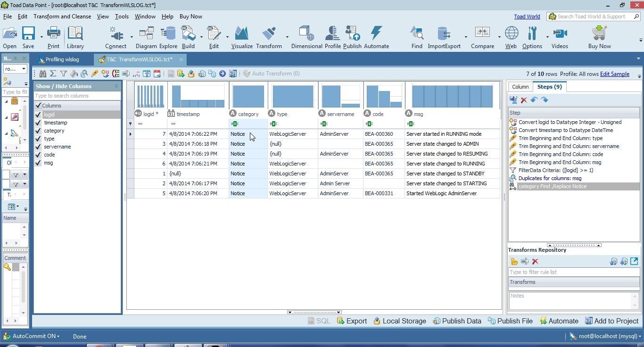Open the Build query tool

(x=188, y=37)
